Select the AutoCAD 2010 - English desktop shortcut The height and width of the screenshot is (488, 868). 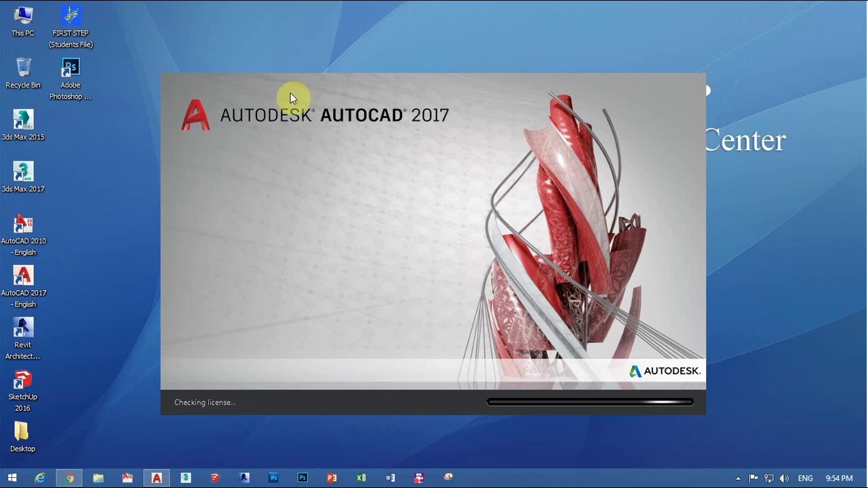coord(24,235)
